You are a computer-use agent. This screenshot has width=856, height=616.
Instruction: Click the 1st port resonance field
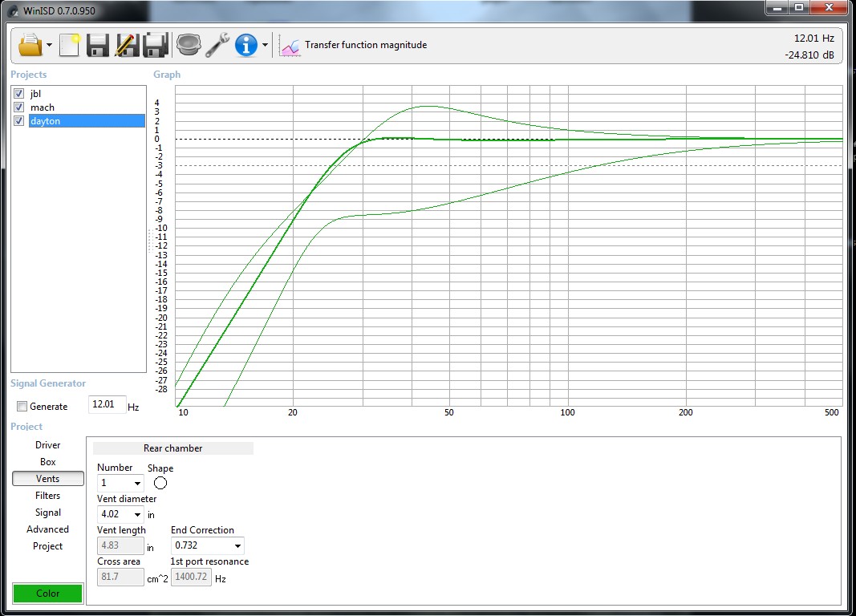coord(191,577)
